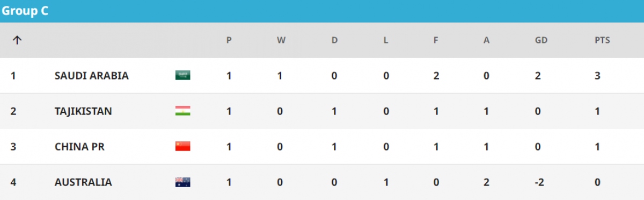Click the P column header
644x200 pixels.
[229, 40]
